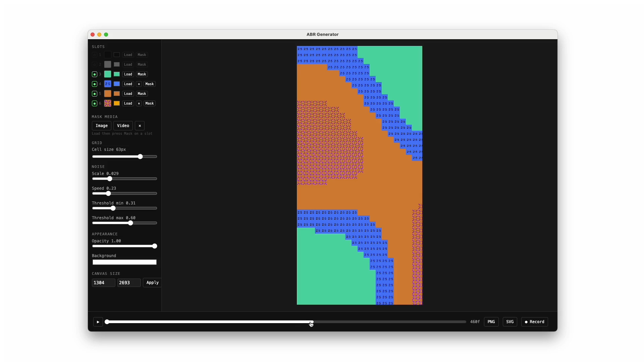Adjust the Cell size slider

tap(124, 157)
